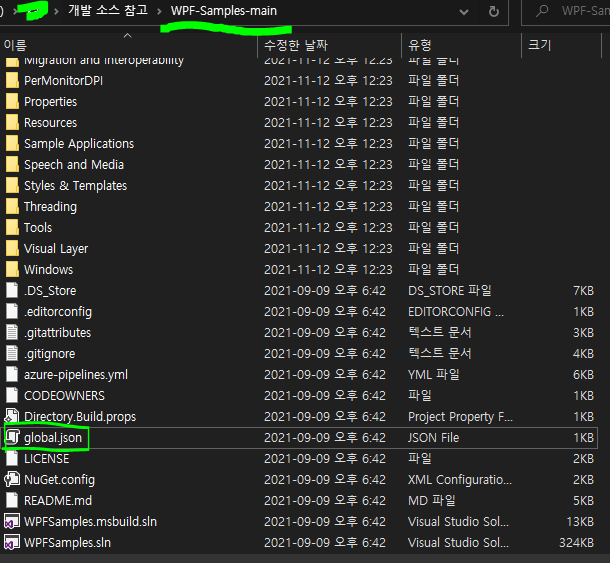Viewport: 610px width, 563px height.
Task: Select the .gitignore file name
Action: pyautogui.click(x=50, y=354)
